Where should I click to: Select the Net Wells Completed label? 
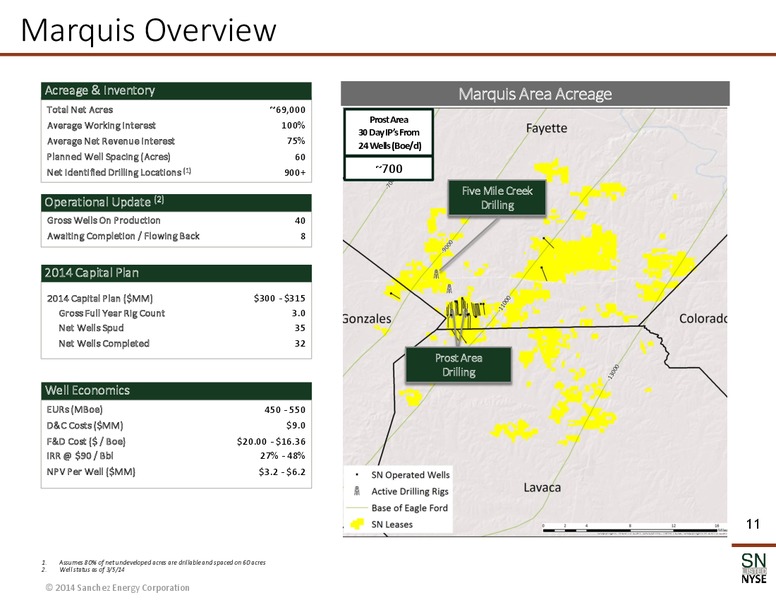104,344
